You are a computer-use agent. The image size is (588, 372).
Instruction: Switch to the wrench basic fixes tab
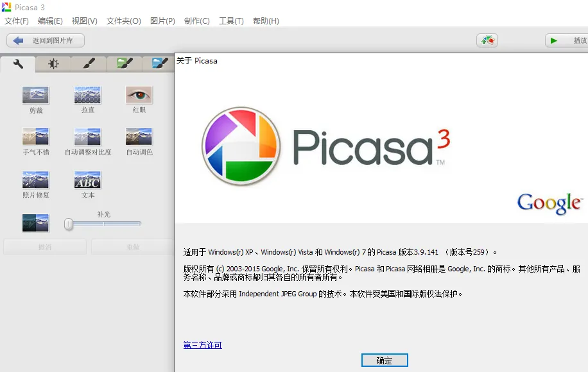[x=18, y=64]
